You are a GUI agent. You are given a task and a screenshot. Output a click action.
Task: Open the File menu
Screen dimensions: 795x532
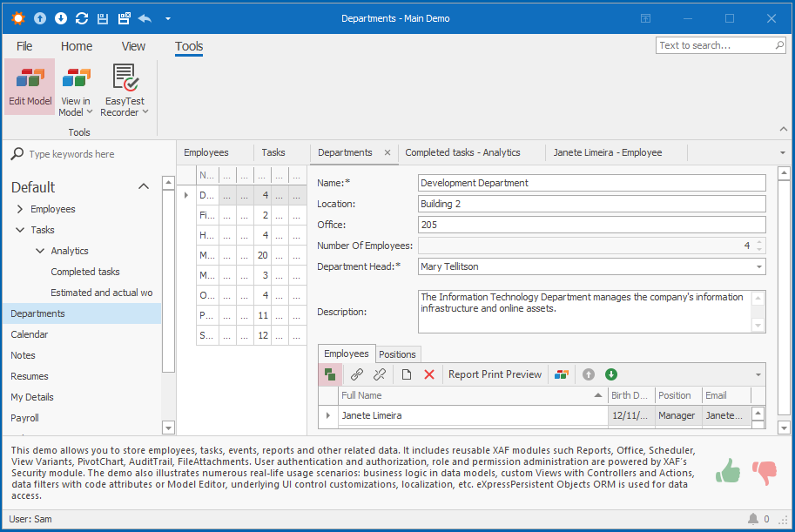click(24, 46)
